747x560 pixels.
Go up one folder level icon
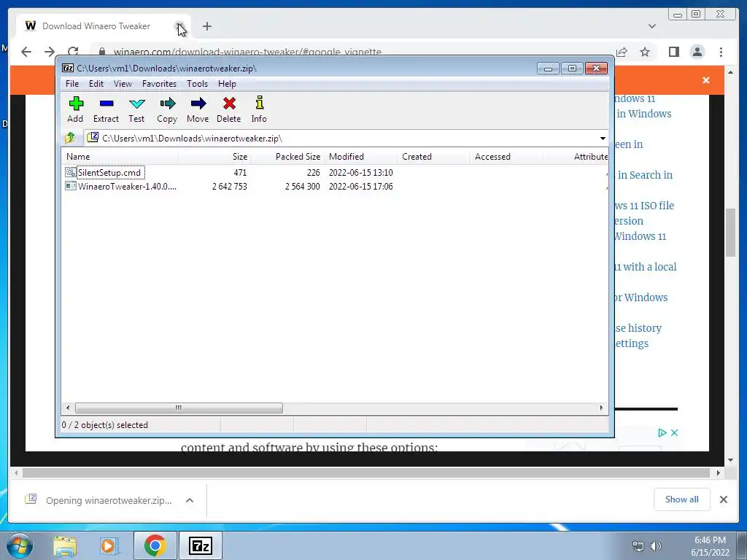tap(70, 138)
